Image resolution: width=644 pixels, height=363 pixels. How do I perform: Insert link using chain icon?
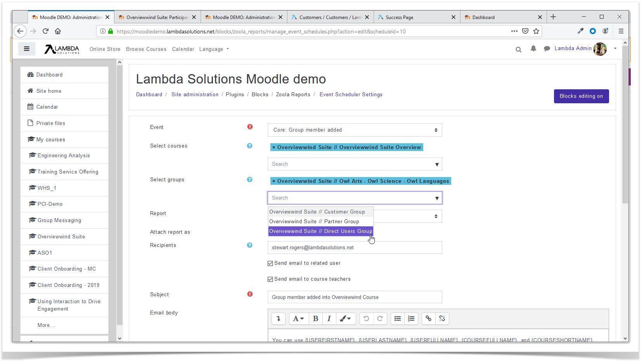pos(428,319)
